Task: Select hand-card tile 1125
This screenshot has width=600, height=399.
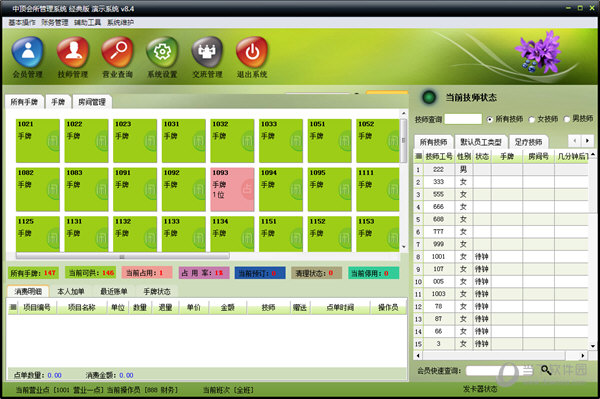Action: click(x=38, y=234)
